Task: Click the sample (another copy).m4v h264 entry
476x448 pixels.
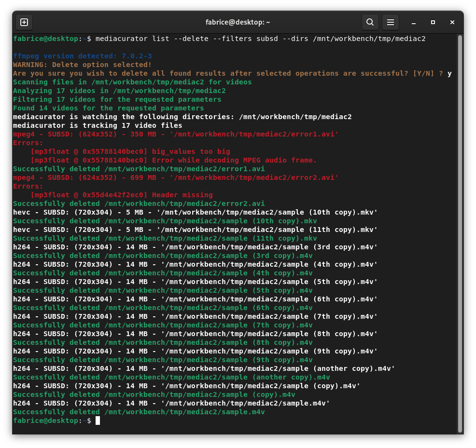Action: [x=204, y=368]
